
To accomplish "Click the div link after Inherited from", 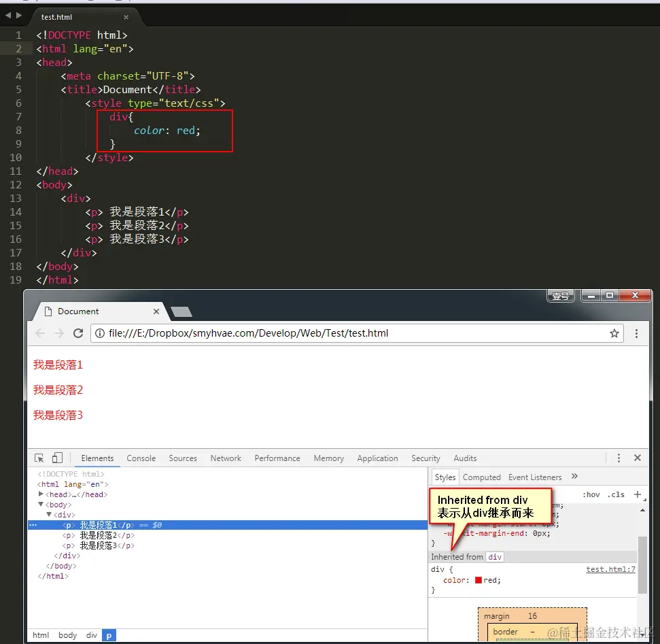I will (x=495, y=557).
